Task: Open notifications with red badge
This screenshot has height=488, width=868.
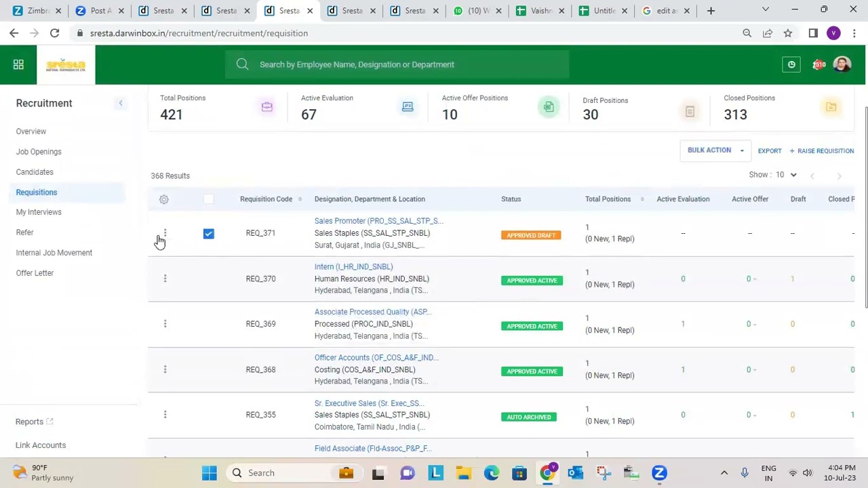Action: click(818, 64)
